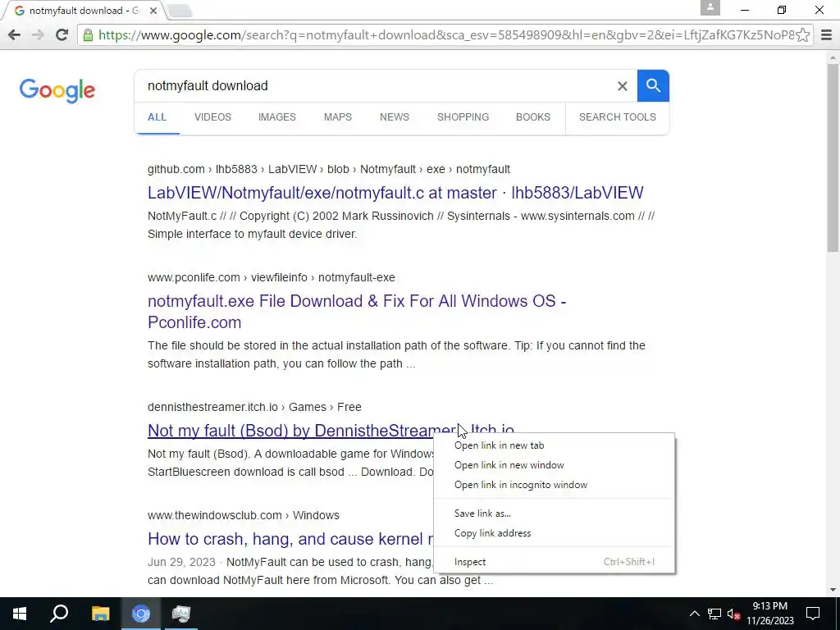
Task: Select Copy link address
Action: tap(492, 533)
